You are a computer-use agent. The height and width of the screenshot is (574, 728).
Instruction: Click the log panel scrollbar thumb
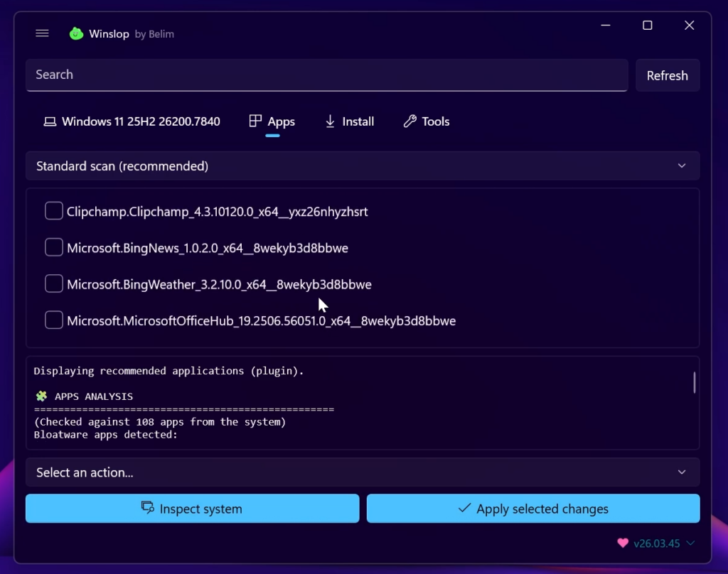[x=694, y=382]
